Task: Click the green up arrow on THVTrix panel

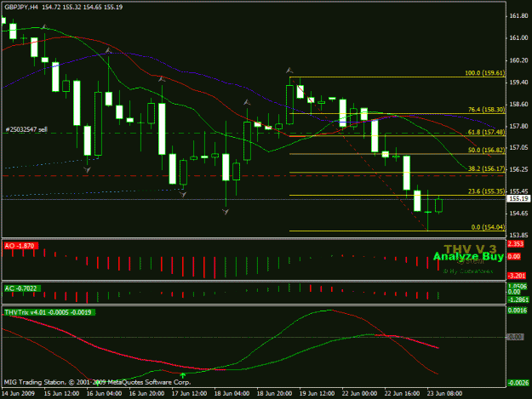Action: tap(183, 375)
